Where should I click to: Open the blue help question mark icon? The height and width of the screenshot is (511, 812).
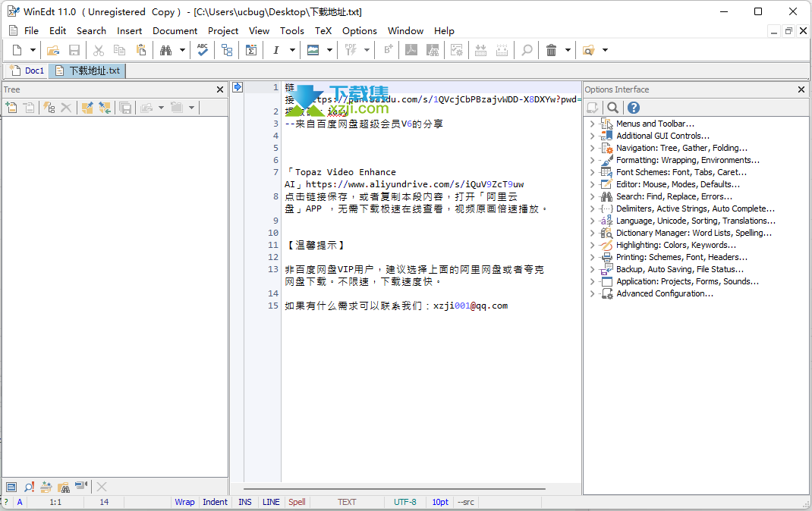(634, 108)
